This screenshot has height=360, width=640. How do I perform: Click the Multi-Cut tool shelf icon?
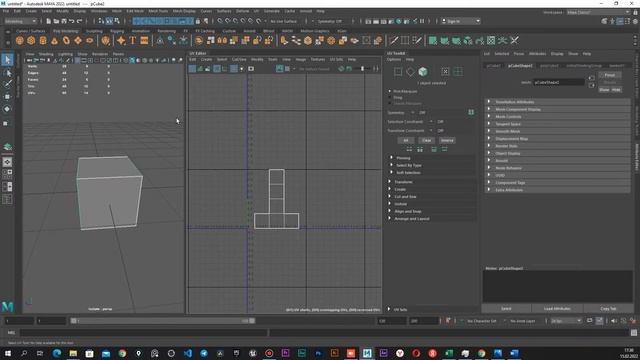pyautogui.click(x=393, y=40)
